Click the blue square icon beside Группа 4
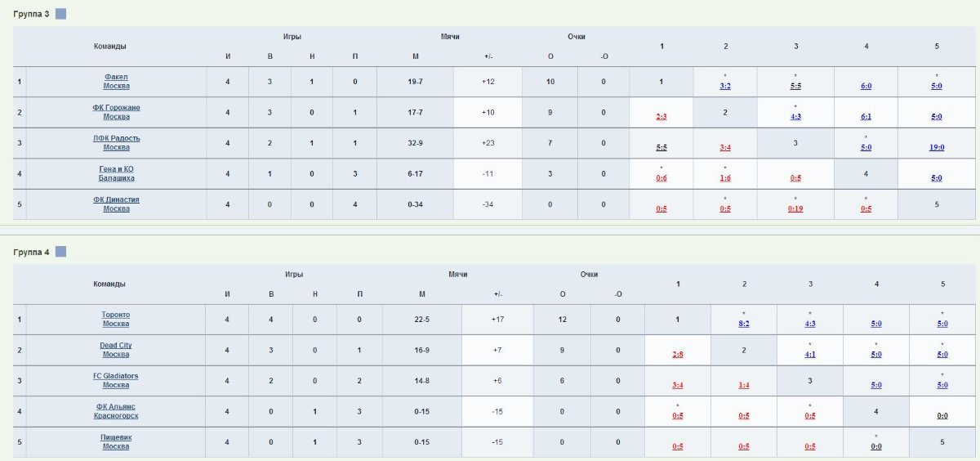 coord(60,252)
